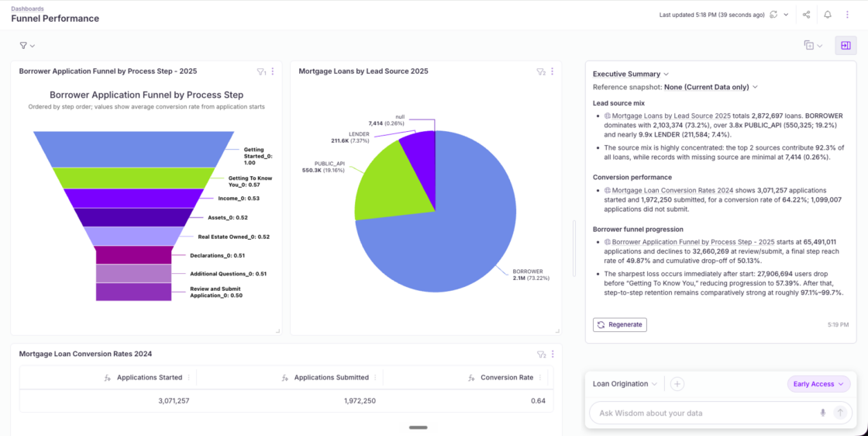
Task: Click filter icon on Borrower Application Funnel card
Action: [x=261, y=71]
